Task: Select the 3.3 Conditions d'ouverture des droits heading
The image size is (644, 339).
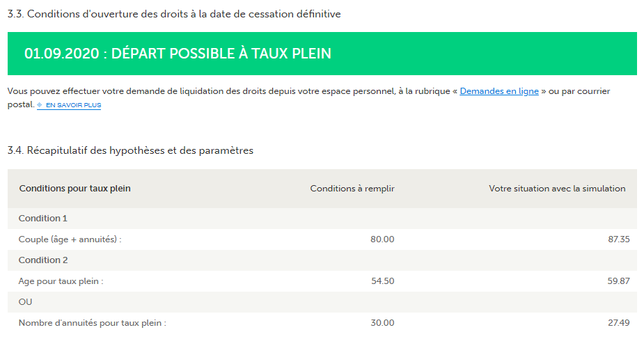Action: click(x=174, y=14)
